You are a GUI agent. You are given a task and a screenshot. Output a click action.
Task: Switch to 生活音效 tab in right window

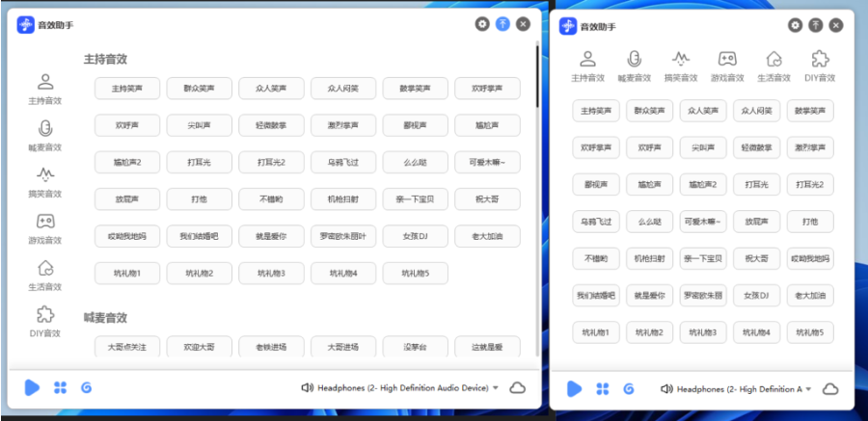(x=773, y=66)
